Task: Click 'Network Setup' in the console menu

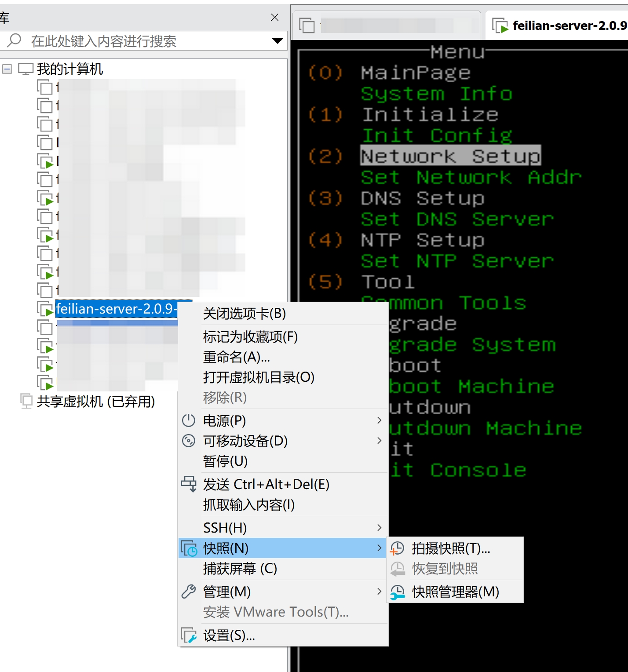Action: tap(450, 156)
